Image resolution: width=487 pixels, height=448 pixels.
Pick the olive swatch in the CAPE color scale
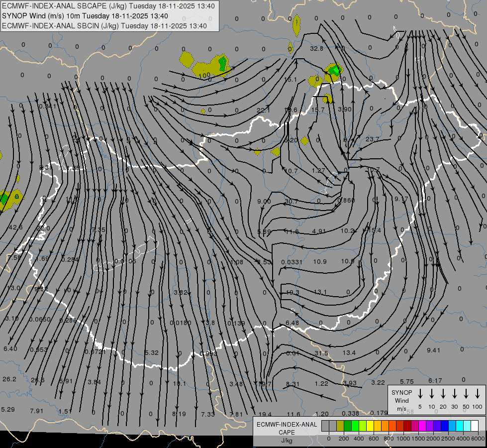point(340,426)
